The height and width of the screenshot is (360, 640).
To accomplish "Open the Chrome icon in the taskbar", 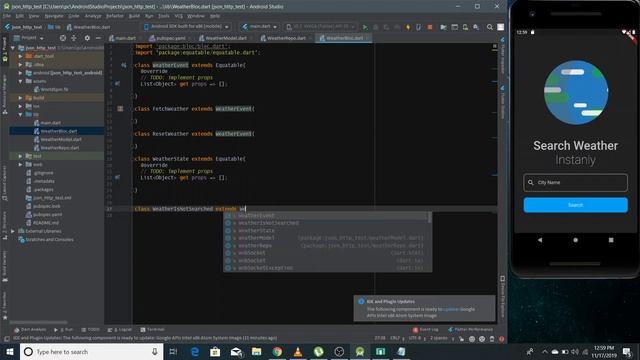I will [277, 351].
